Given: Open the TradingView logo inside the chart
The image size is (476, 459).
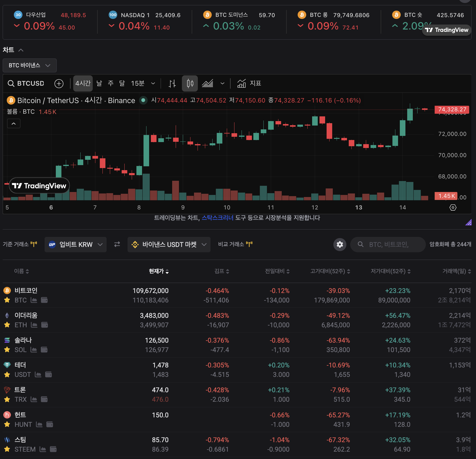Looking at the screenshot, I should click(x=39, y=186).
